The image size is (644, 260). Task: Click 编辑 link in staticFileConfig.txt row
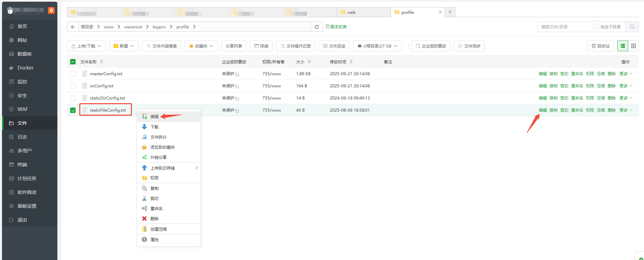pyautogui.click(x=542, y=110)
